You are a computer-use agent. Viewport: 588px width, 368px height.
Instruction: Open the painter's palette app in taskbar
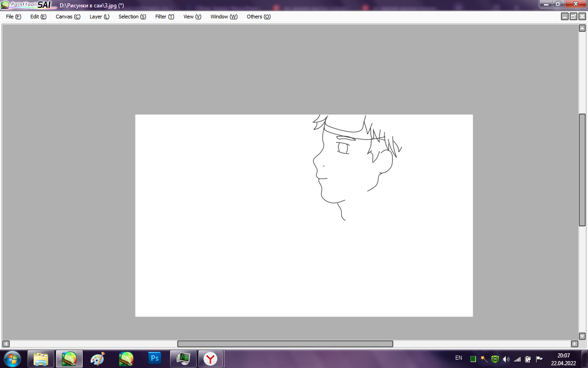coord(97,358)
